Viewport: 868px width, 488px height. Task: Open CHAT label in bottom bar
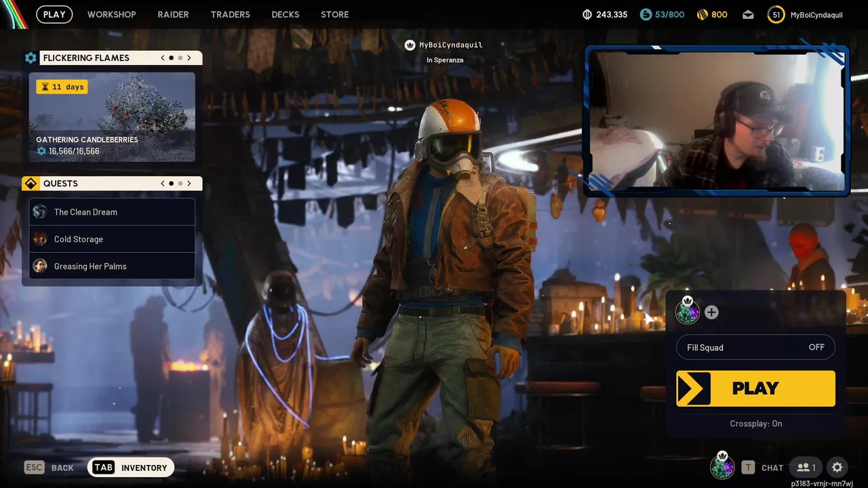tap(772, 468)
